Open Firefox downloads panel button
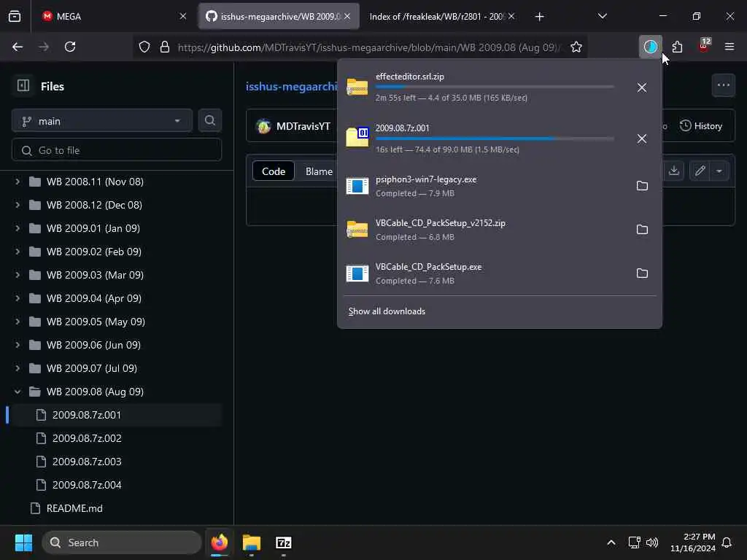 pos(650,47)
